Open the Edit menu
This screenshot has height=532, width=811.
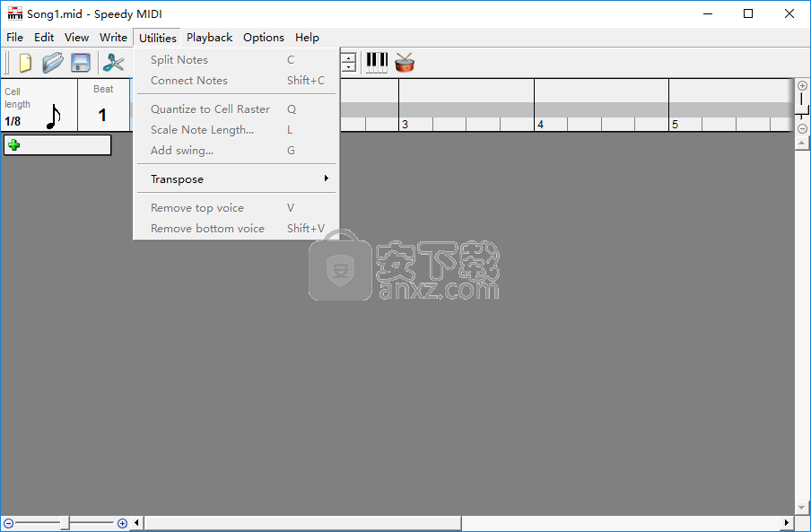click(x=44, y=37)
